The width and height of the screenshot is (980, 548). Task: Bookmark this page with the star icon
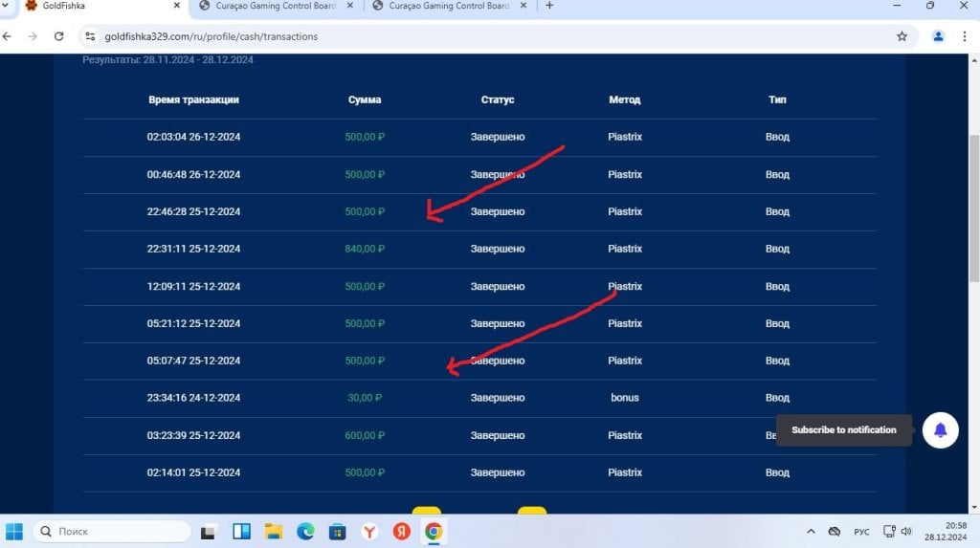pos(902,36)
